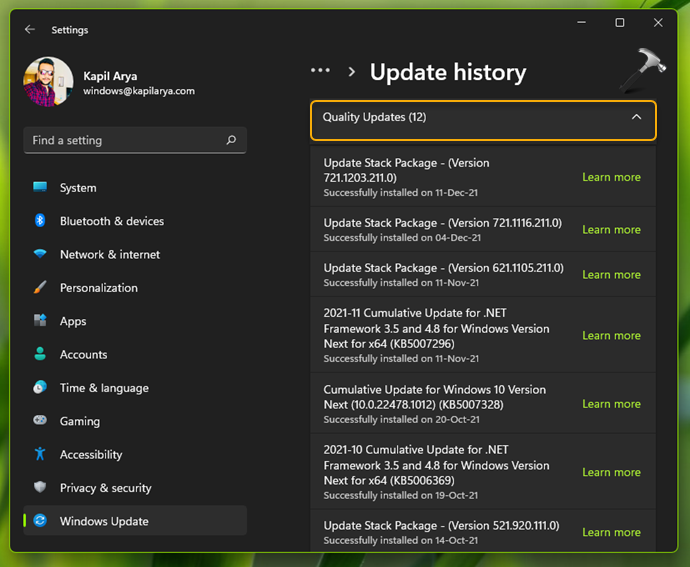Image resolution: width=690 pixels, height=567 pixels.
Task: Open the breadcrumb ellipsis menu
Action: pyautogui.click(x=320, y=71)
